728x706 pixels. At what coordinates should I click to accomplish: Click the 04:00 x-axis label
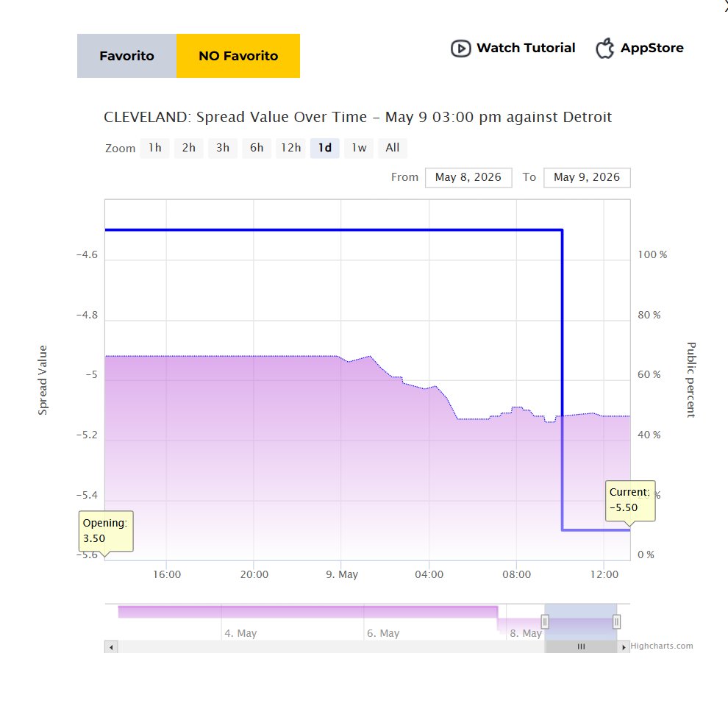(429, 574)
